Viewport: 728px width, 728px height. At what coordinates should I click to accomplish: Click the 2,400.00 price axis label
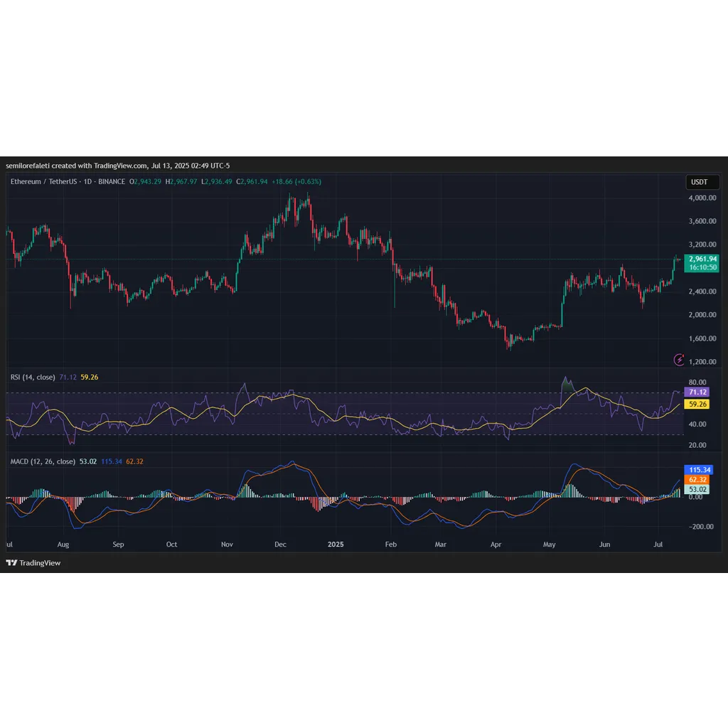pos(702,291)
